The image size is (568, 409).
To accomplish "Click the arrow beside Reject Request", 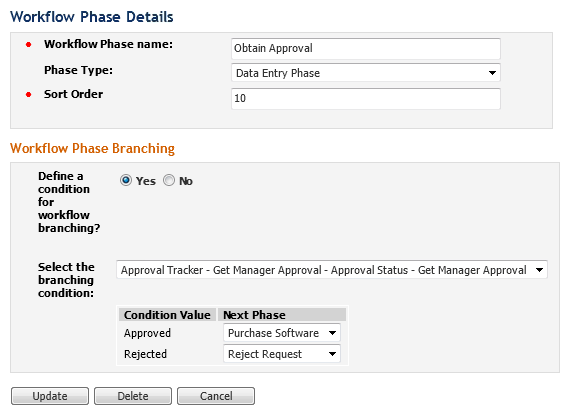I will click(x=332, y=354).
